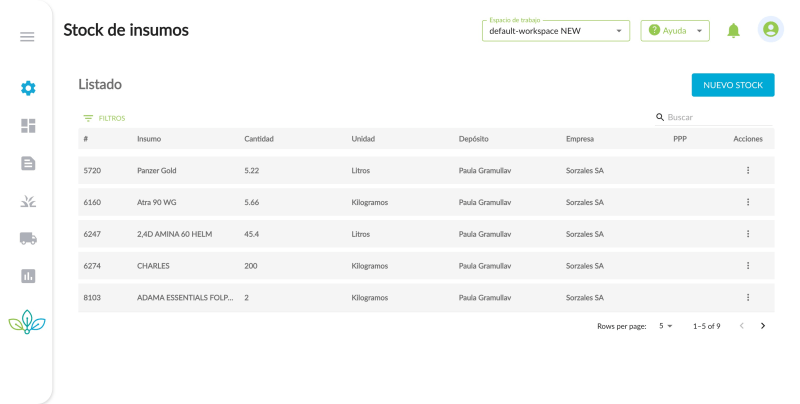Image resolution: width=800 pixels, height=404 pixels.
Task: Open the user account avatar
Action: pos(770,30)
